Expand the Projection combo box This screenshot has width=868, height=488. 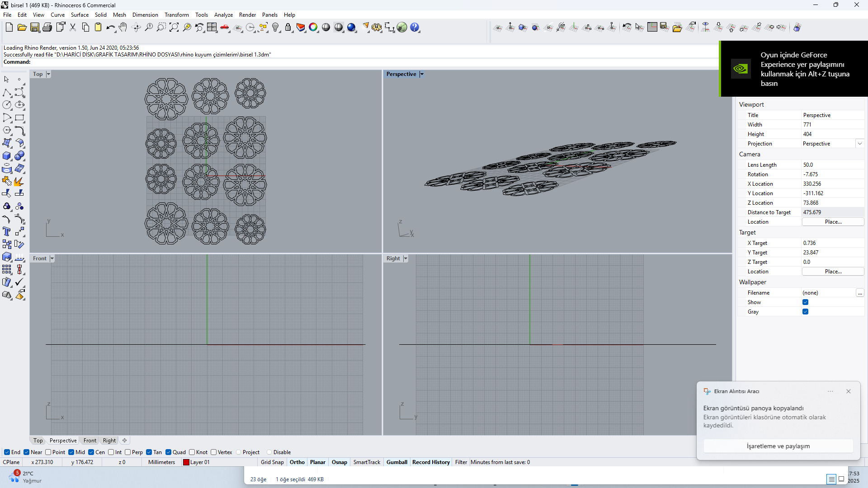coord(859,144)
